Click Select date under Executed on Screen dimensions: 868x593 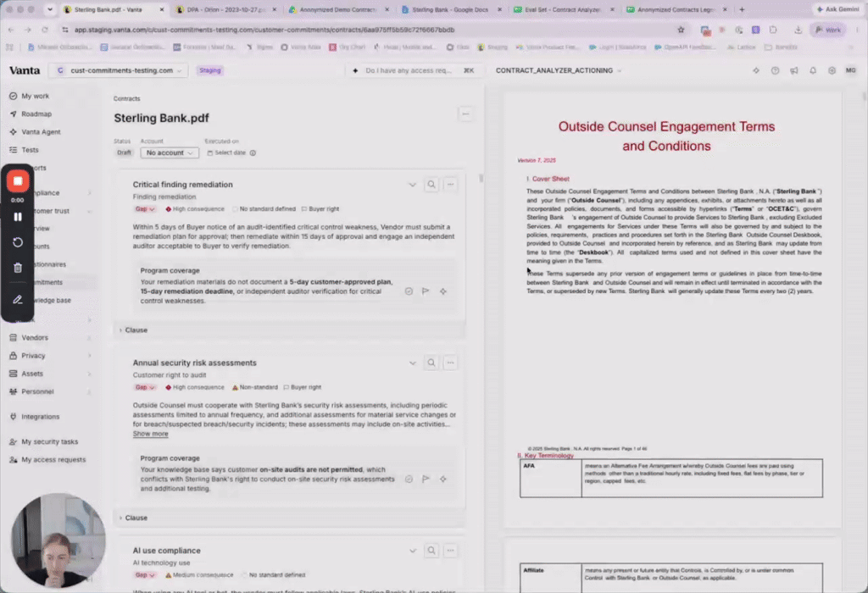pos(226,152)
